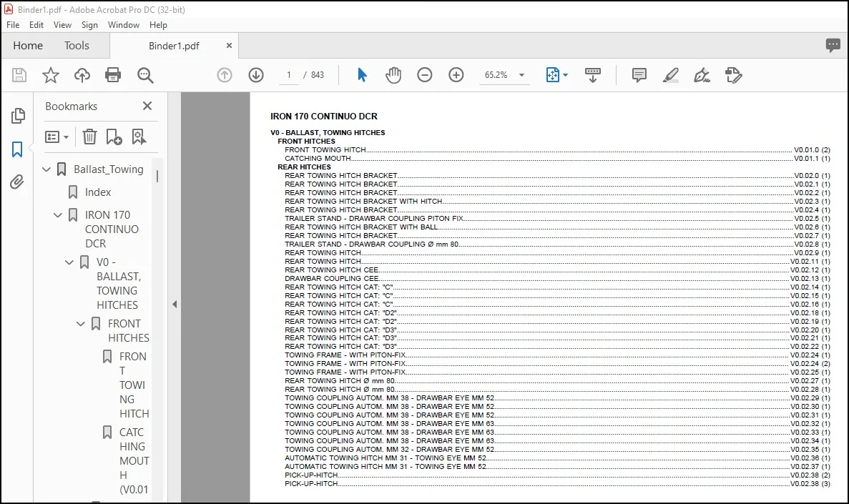
Task: Open the Attachments paperclip panel
Action: (x=17, y=182)
